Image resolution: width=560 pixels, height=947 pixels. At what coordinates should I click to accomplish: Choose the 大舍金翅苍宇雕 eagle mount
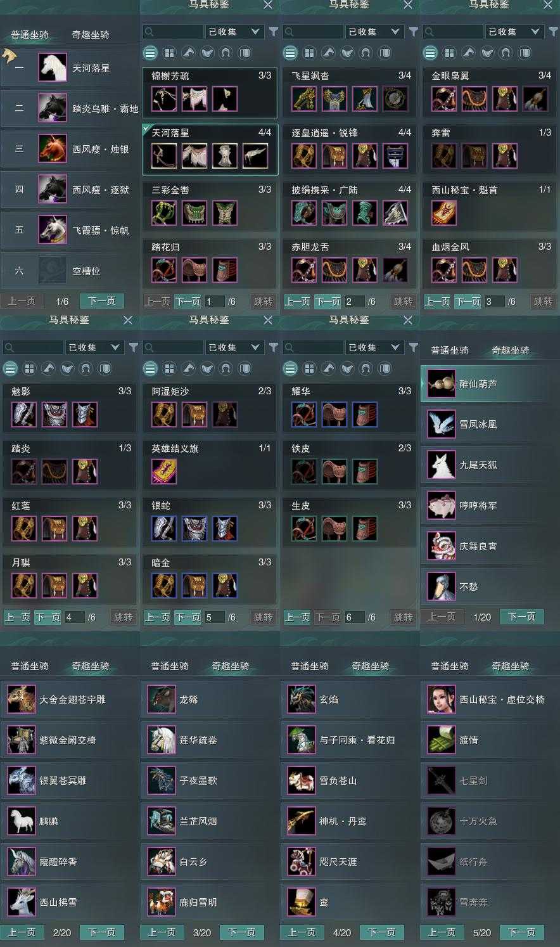coord(70,700)
